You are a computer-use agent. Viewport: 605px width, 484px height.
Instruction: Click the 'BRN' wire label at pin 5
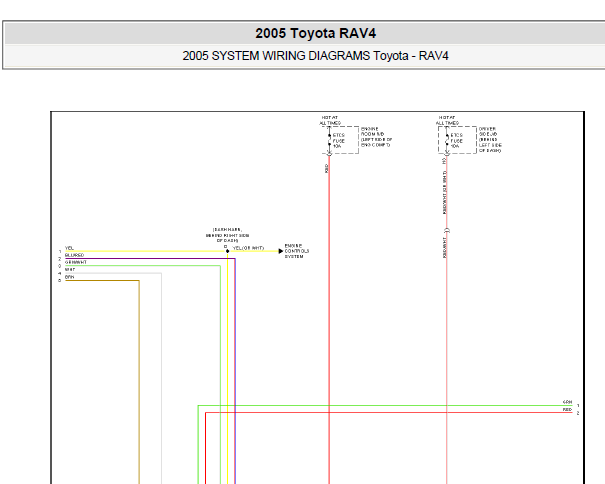click(x=69, y=277)
